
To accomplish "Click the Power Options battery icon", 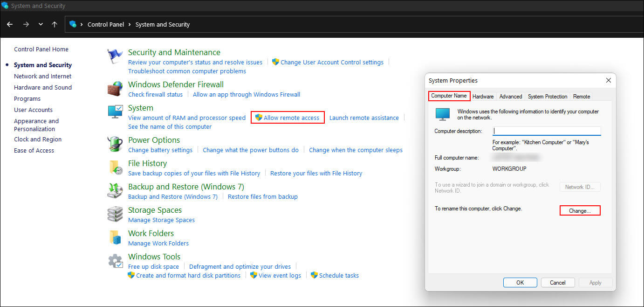I will pos(115,144).
